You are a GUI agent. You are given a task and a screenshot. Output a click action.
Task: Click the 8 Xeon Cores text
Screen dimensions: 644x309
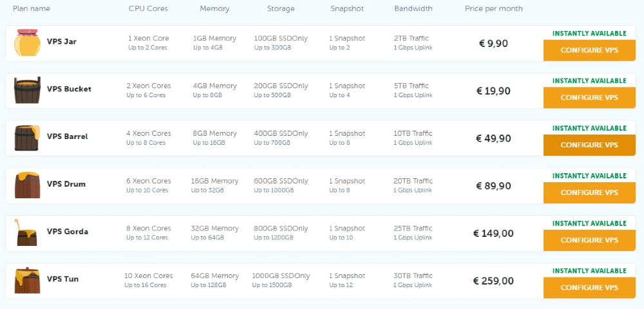click(x=148, y=229)
